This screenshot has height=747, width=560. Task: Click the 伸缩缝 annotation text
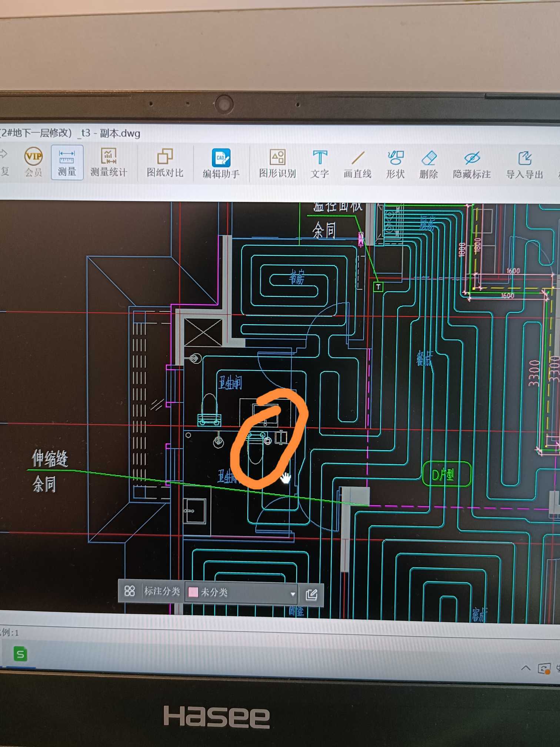(50, 458)
